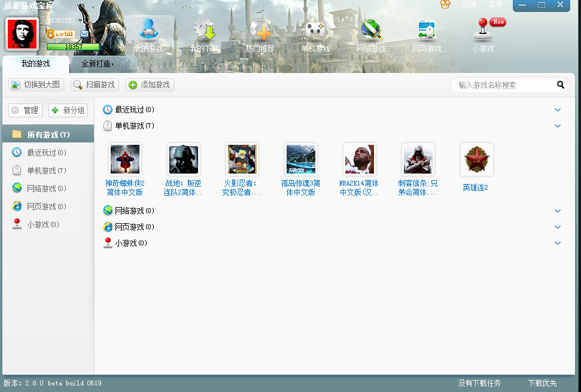
Task: Expand the 网络游戏 section chevron
Action: tap(558, 211)
